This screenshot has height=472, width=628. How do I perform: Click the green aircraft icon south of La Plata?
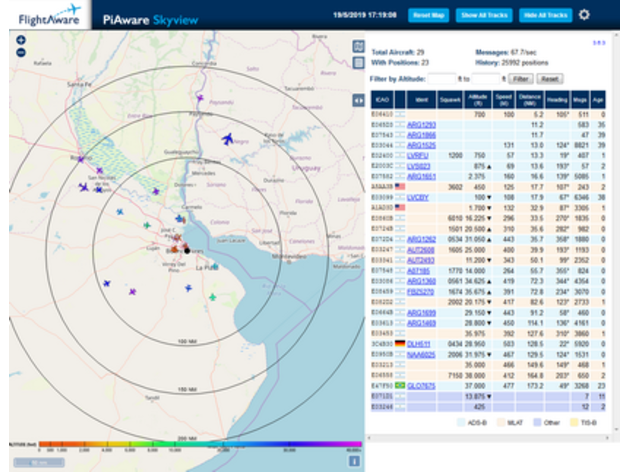point(212,296)
